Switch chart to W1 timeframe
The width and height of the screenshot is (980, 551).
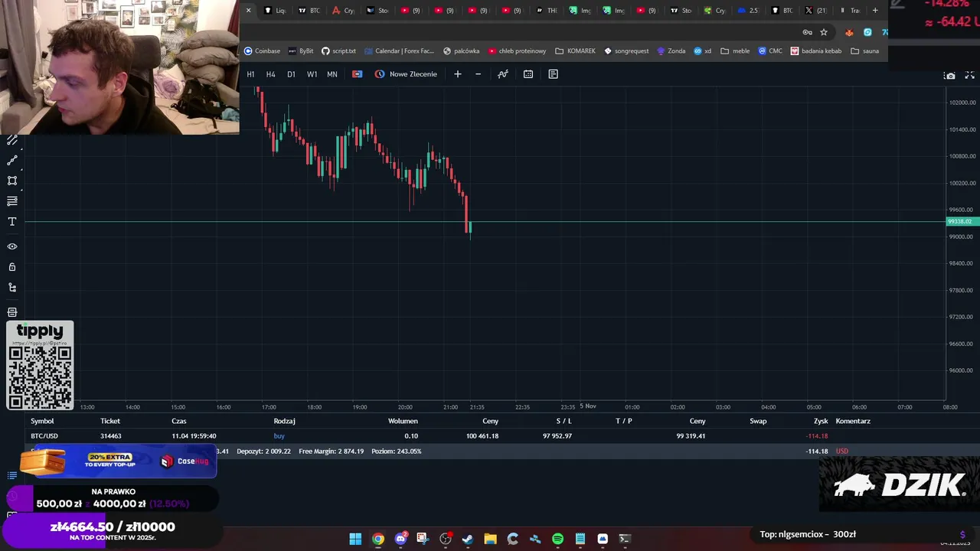312,74
